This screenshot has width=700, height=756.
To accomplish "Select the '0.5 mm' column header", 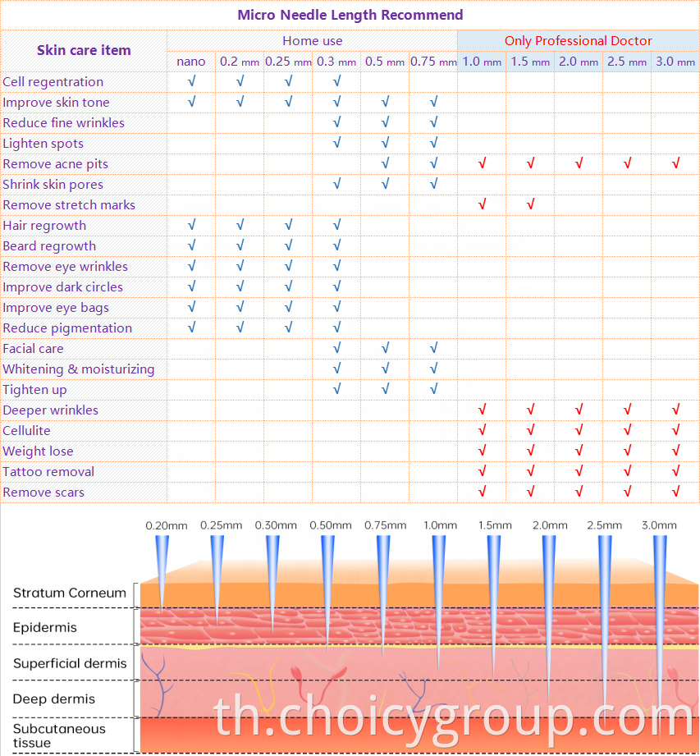I will pos(385,62).
